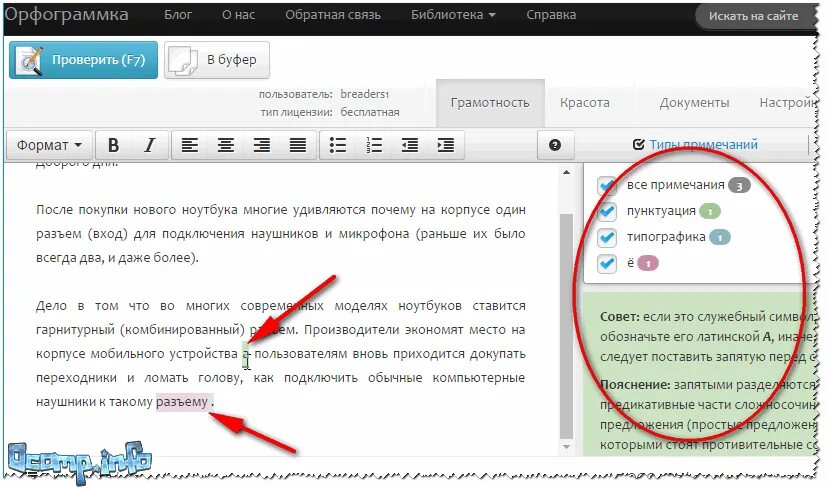Open Обратная связь page
The image size is (829, 488).
(333, 15)
